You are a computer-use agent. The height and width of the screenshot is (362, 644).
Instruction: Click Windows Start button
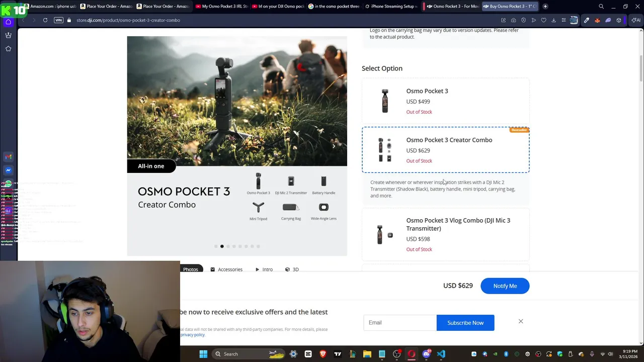[203, 354]
